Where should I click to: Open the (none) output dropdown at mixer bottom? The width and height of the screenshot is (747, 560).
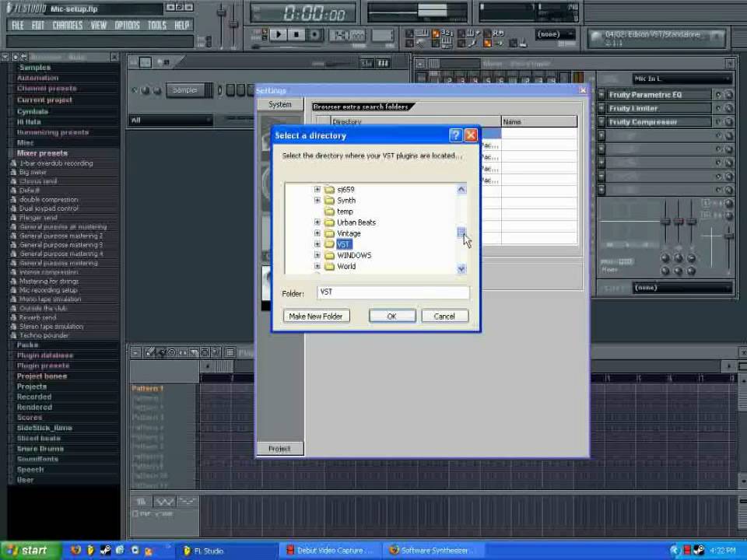[682, 288]
